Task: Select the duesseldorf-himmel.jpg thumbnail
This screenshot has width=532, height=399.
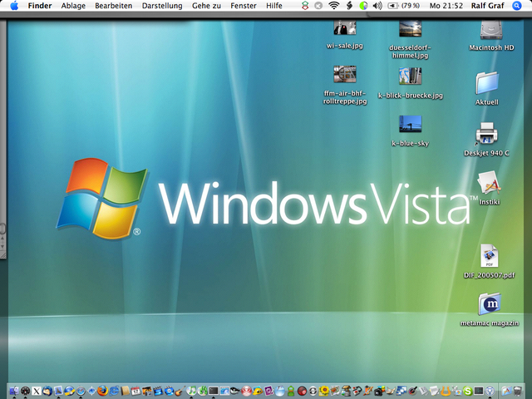Action: [x=410, y=28]
